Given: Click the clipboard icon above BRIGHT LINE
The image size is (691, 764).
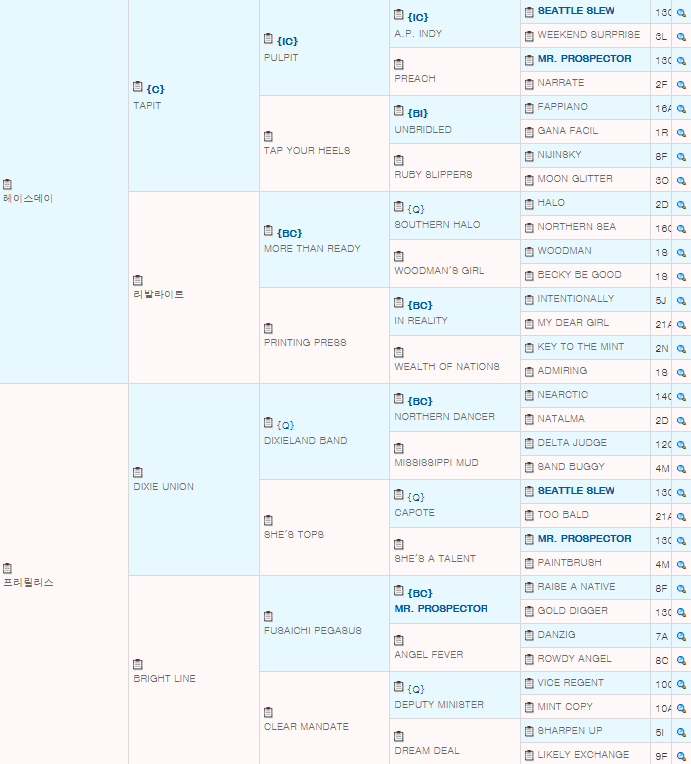Looking at the screenshot, I should pos(137,664).
